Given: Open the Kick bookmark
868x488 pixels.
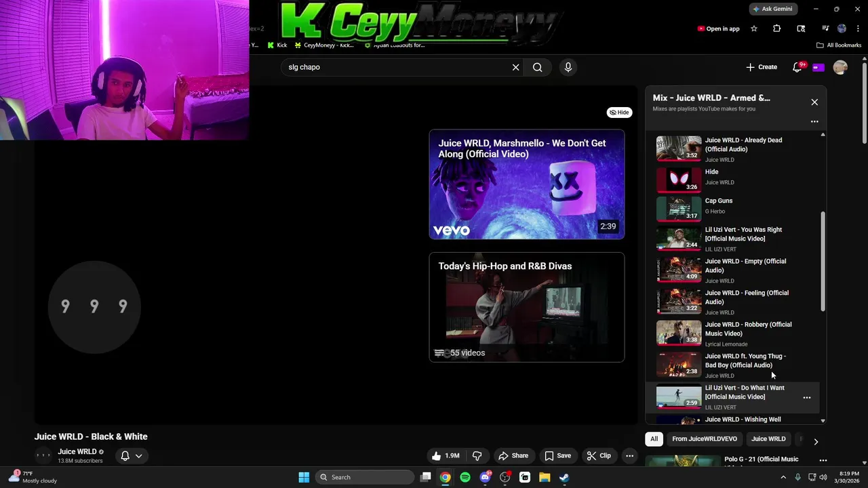Looking at the screenshot, I should tap(277, 45).
